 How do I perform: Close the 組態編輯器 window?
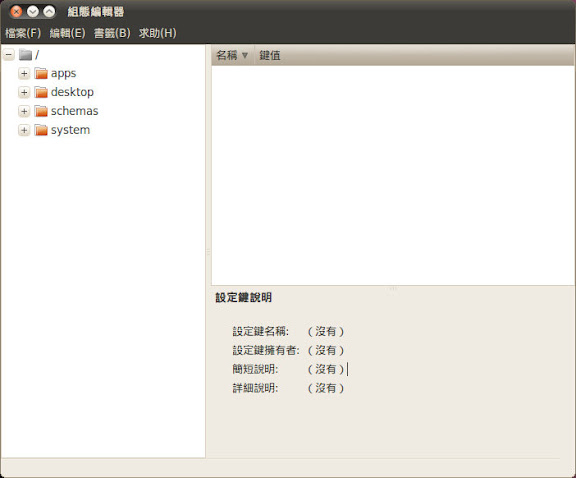click(16, 12)
